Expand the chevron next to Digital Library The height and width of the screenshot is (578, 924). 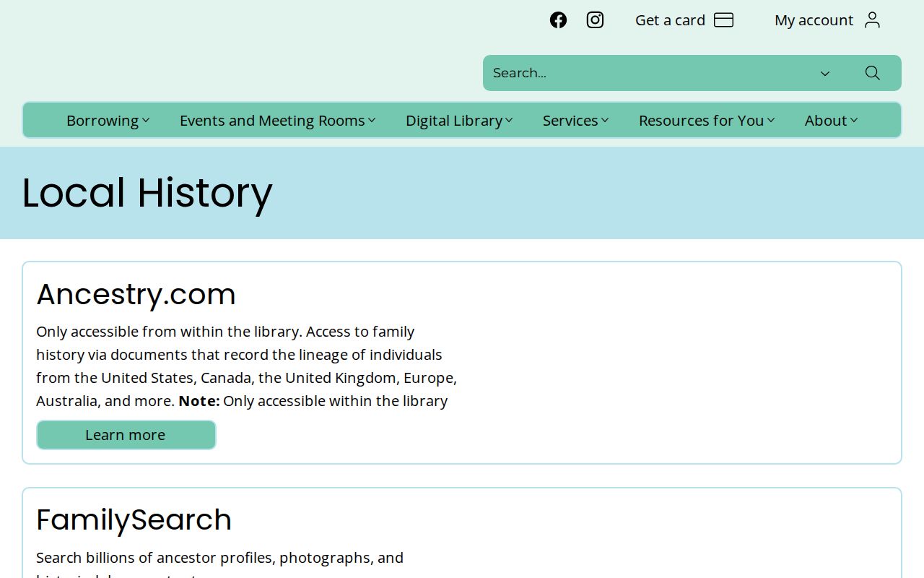[x=509, y=121]
